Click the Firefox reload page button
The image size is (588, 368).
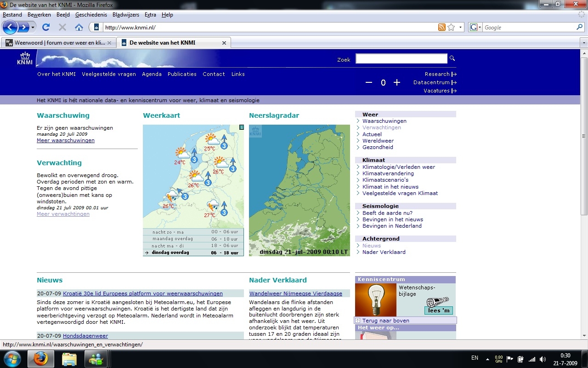[46, 28]
